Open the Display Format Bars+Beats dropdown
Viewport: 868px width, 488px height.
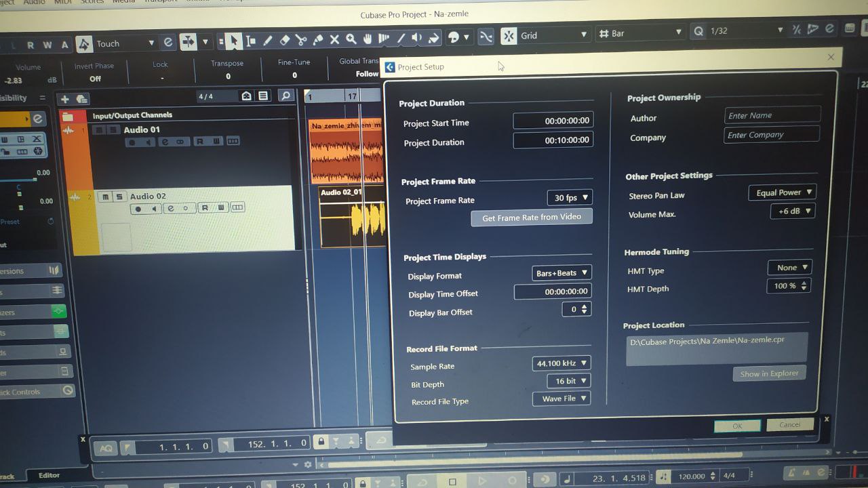(x=562, y=273)
